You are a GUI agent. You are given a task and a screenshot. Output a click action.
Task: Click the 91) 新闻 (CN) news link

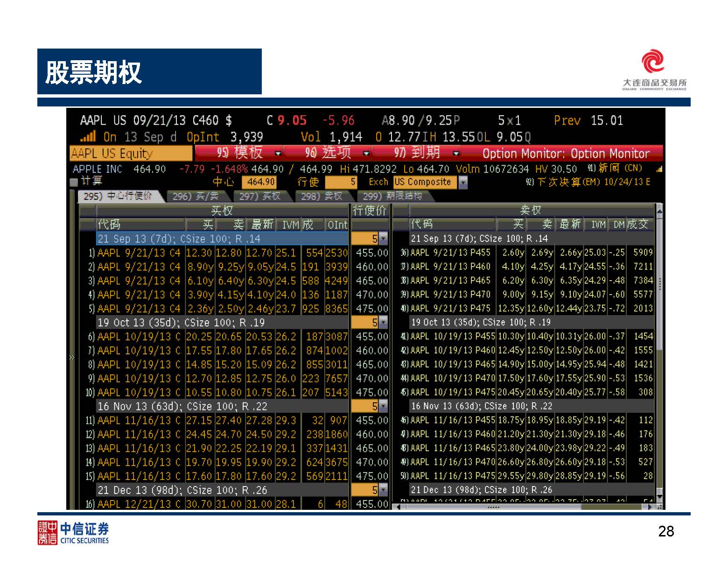[x=615, y=168]
